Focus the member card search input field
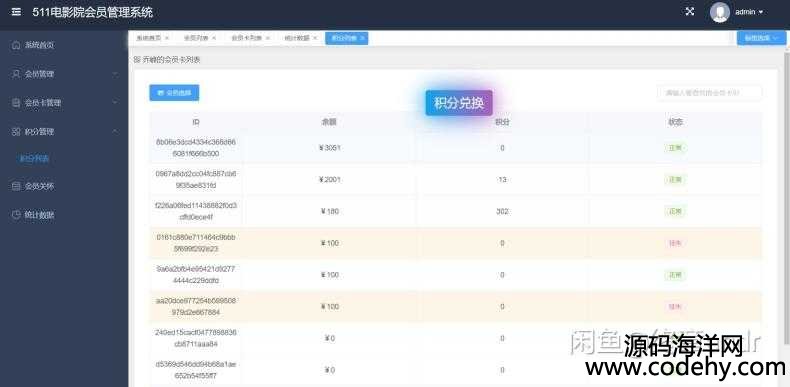 [710, 93]
